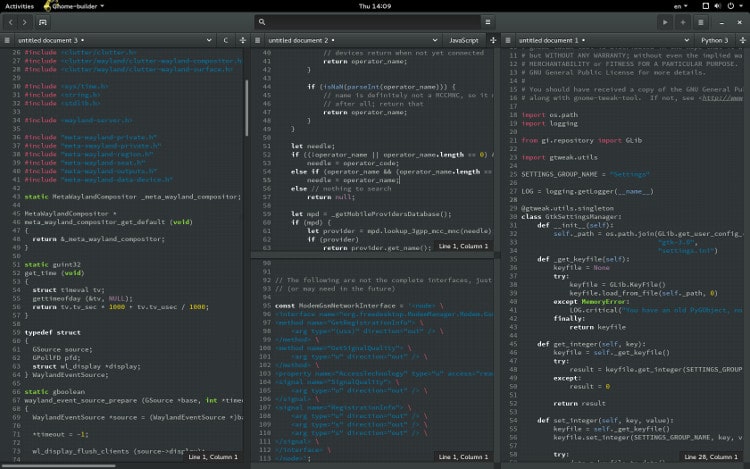Click 'return result' in Python code
Image resolution: width=750 pixels, height=469 pixels.
(580, 404)
